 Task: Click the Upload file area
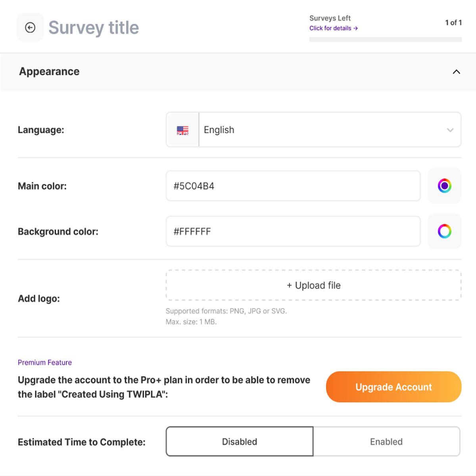click(313, 285)
